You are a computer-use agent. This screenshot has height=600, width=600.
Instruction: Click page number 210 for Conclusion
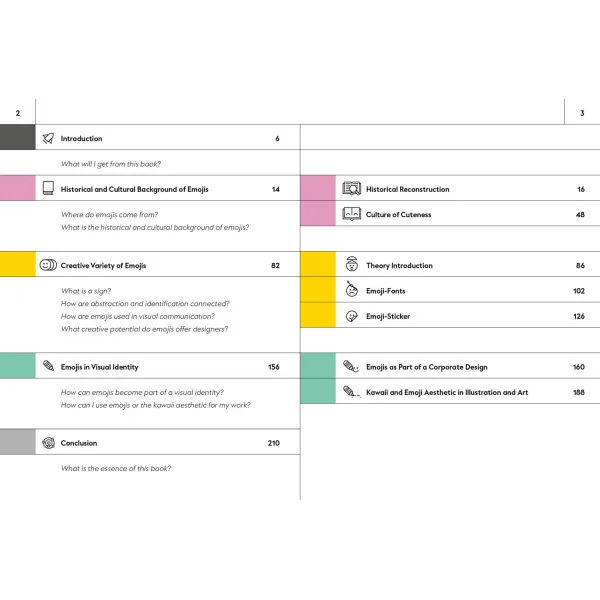274,443
